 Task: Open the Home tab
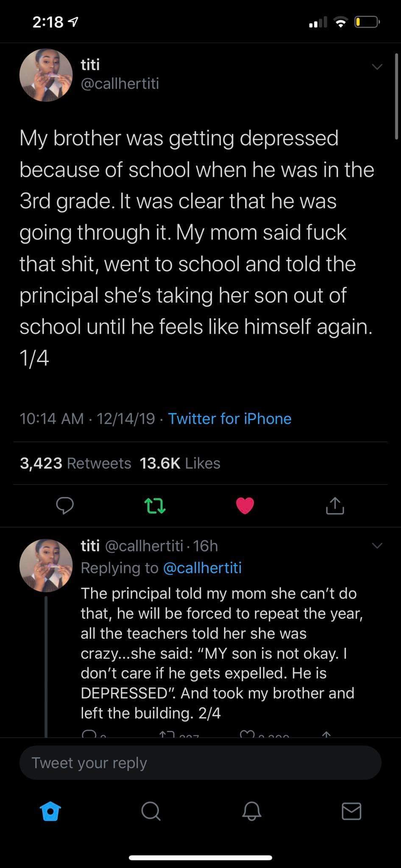pos(50,811)
